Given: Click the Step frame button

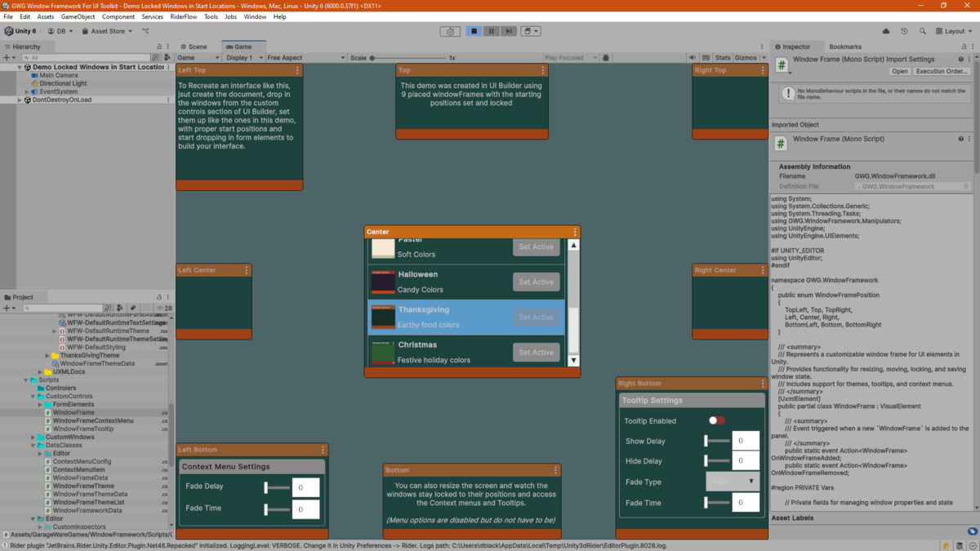Looking at the screenshot, I should click(x=509, y=31).
